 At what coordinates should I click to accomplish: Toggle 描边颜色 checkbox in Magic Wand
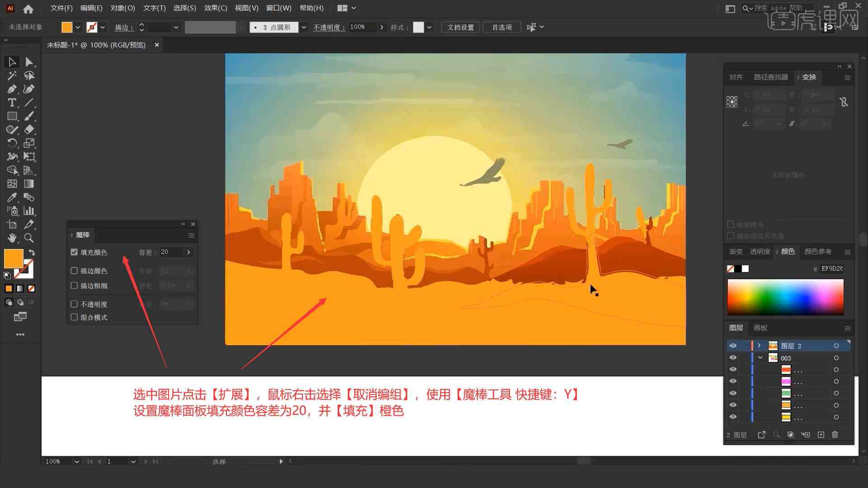click(x=74, y=271)
